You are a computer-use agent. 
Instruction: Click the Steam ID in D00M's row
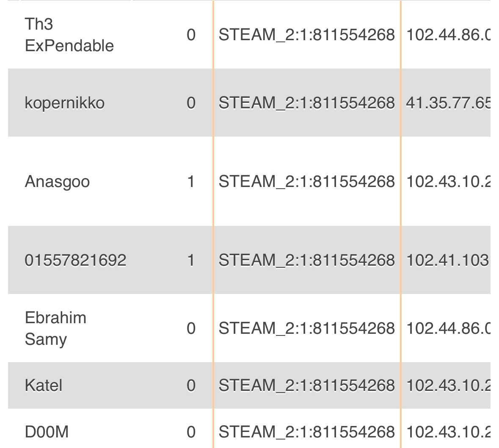[307, 432]
